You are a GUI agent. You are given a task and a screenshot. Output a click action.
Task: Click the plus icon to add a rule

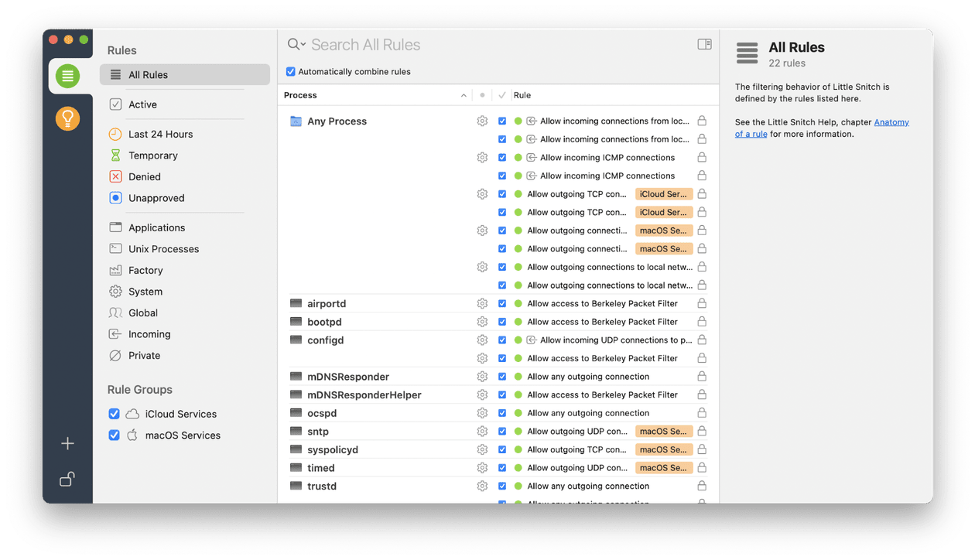pos(67,443)
